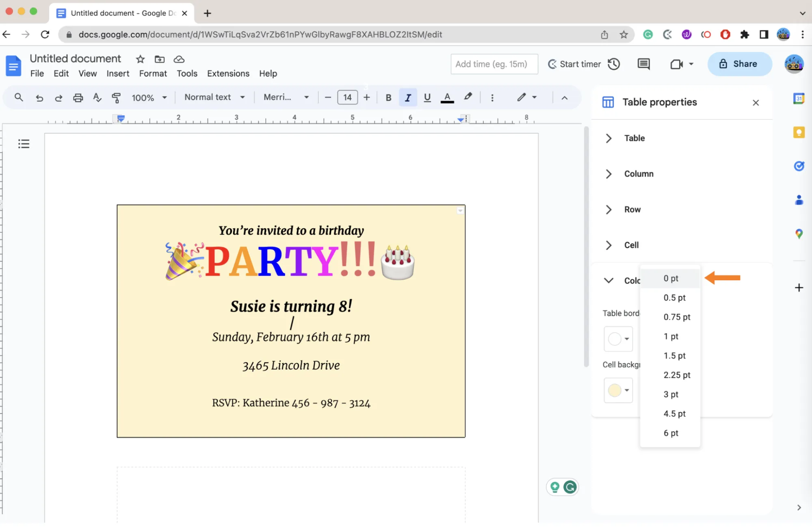Open the text color picker
Screen dimensions: 812x528
pyautogui.click(x=447, y=98)
